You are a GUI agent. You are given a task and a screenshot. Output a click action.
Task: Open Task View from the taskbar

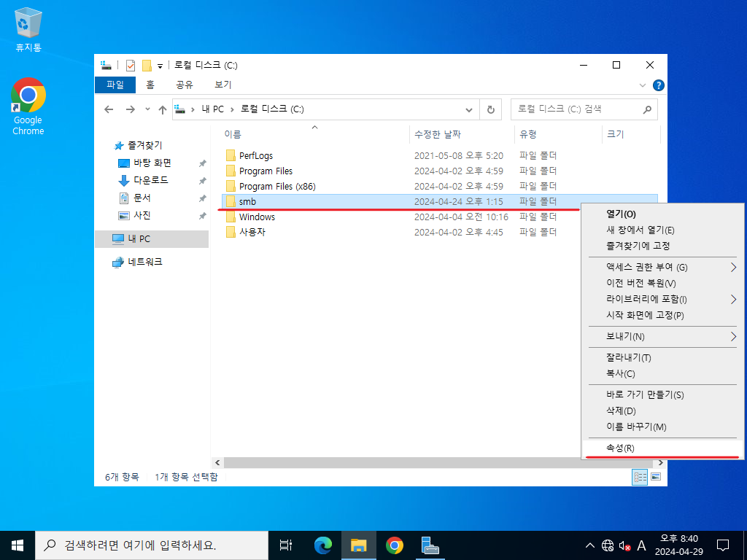(286, 545)
